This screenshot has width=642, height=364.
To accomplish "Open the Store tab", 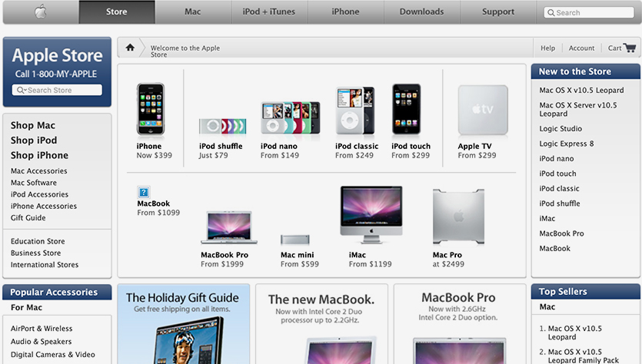I will pos(117,12).
